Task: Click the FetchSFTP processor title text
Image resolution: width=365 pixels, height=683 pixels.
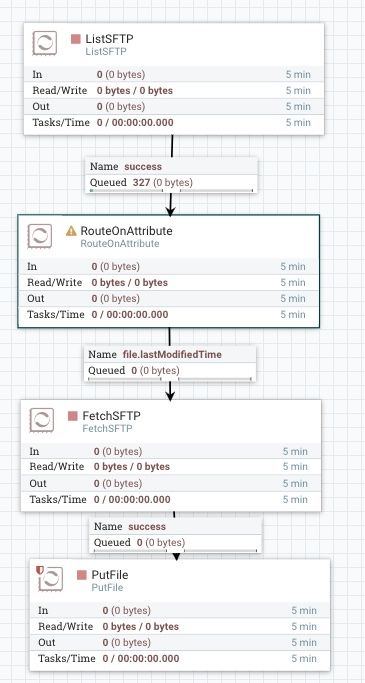Action: [x=112, y=416]
